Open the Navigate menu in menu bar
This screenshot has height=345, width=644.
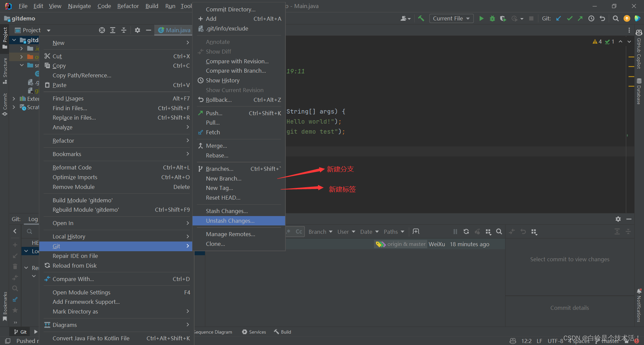pos(79,6)
